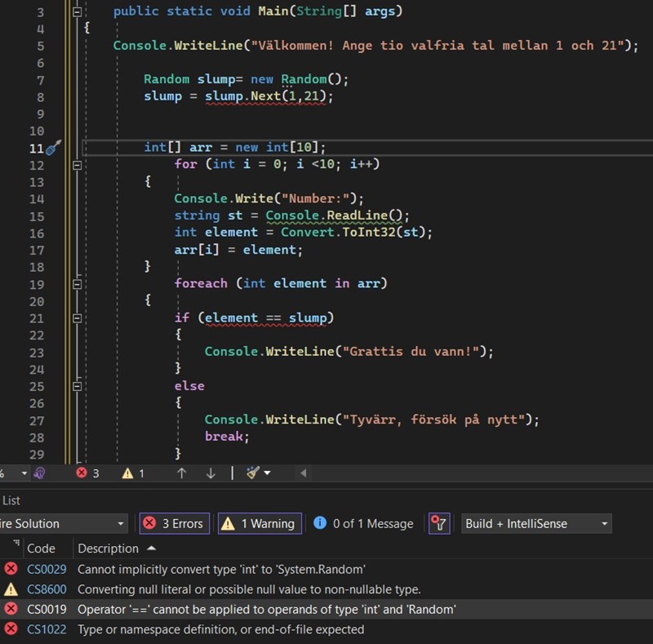
Task: Open the Entire Solution scope dropdown
Action: pyautogui.click(x=64, y=523)
